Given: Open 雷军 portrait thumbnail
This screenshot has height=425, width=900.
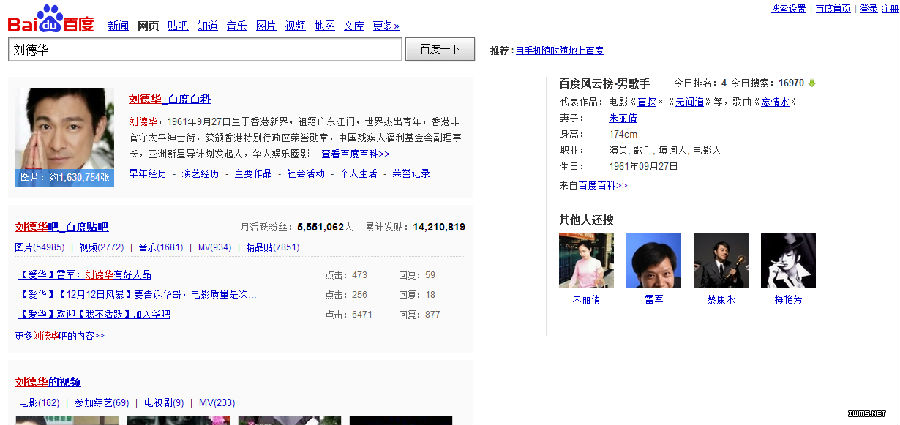Looking at the screenshot, I should [x=653, y=260].
